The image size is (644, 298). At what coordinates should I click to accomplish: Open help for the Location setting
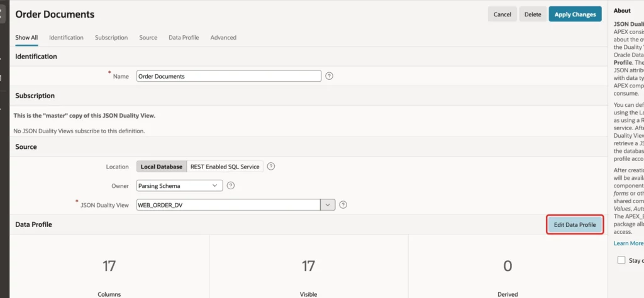[x=270, y=167]
